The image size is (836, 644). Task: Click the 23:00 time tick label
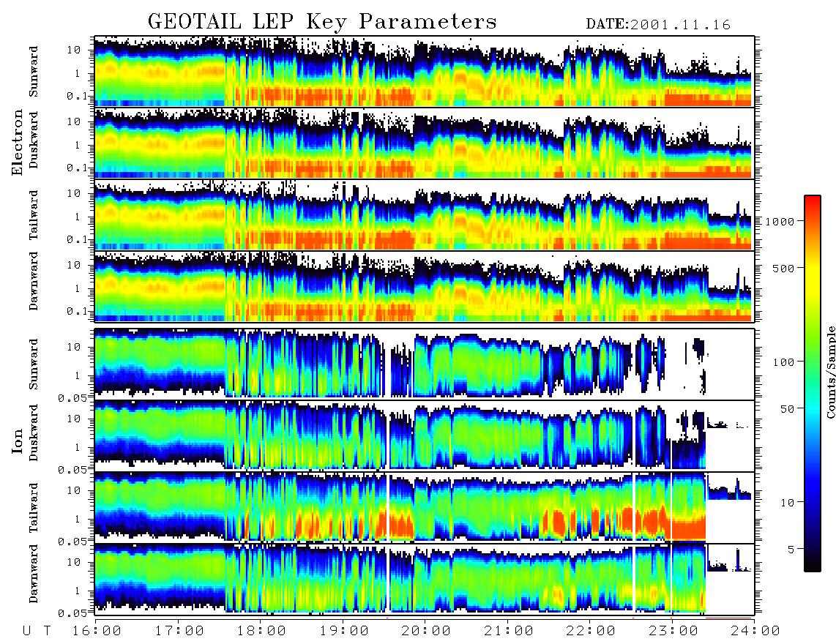coord(673,631)
